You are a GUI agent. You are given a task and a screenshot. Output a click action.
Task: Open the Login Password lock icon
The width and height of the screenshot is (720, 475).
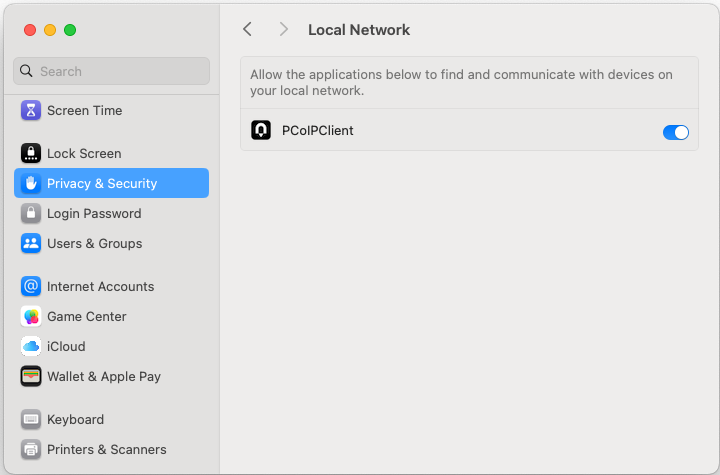coord(31,213)
